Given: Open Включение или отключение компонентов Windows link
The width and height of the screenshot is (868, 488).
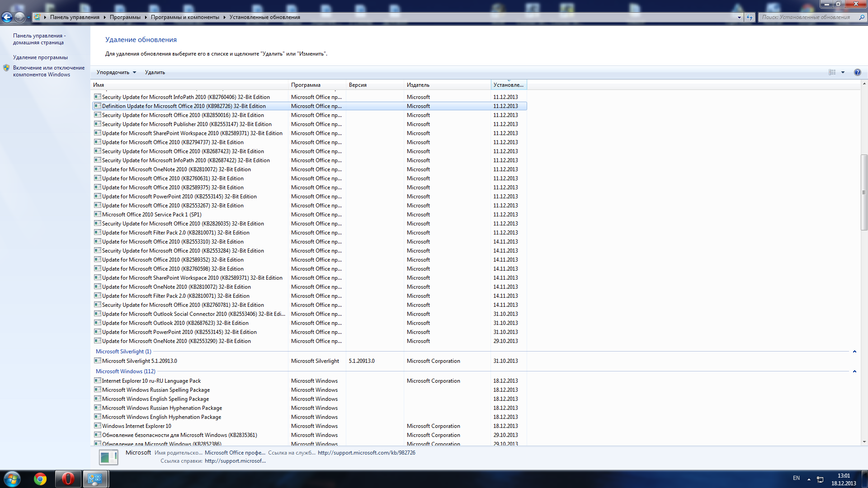Looking at the screenshot, I should (49, 71).
